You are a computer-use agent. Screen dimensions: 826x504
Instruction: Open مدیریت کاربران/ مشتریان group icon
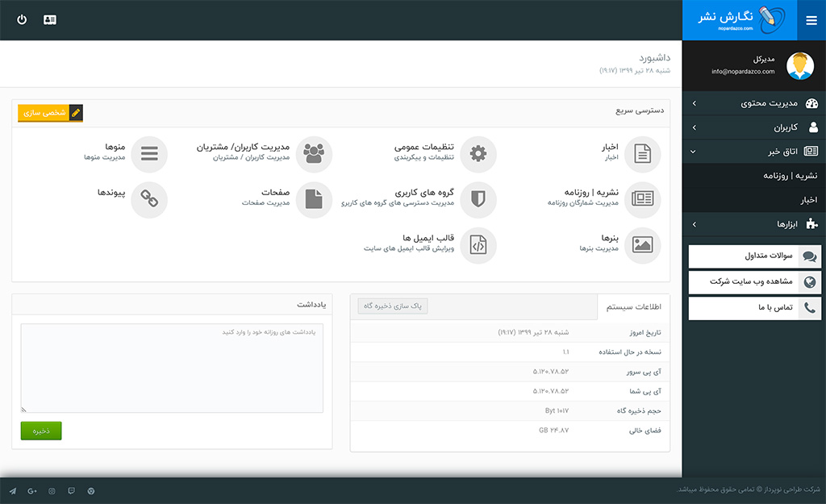pos(314,153)
